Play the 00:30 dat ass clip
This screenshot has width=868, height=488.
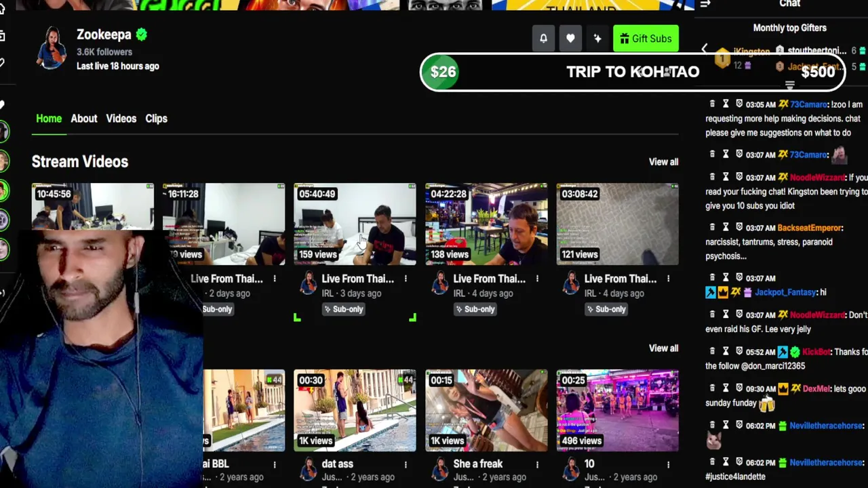click(355, 410)
